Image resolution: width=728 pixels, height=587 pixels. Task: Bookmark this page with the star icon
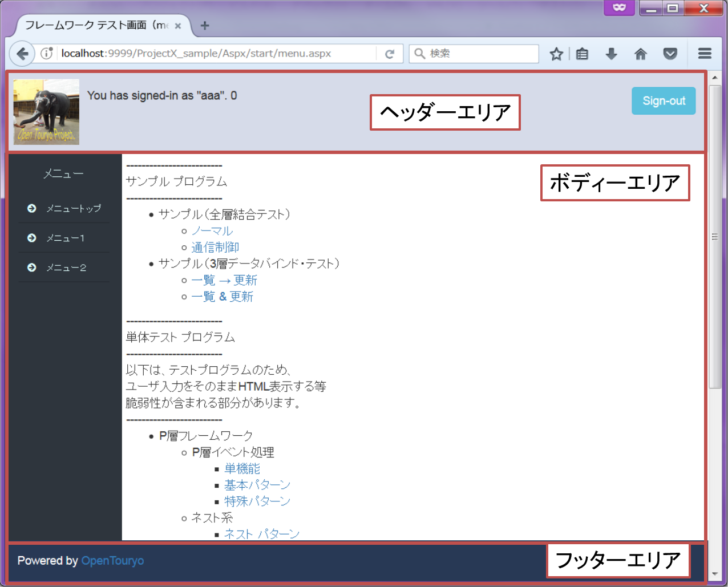(556, 53)
